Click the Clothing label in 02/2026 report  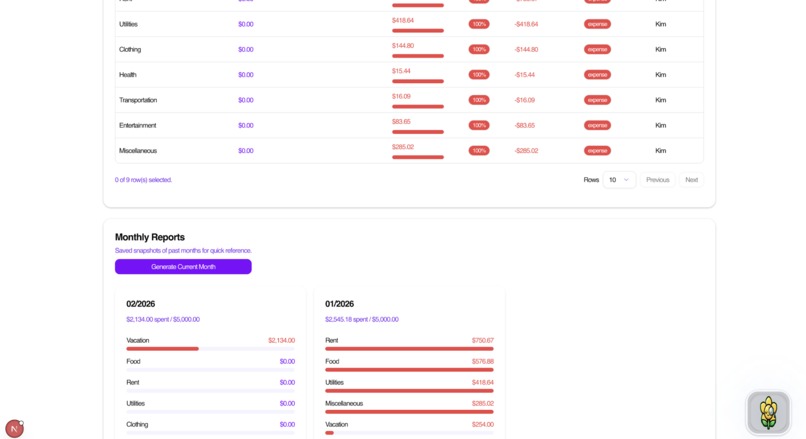(x=137, y=425)
